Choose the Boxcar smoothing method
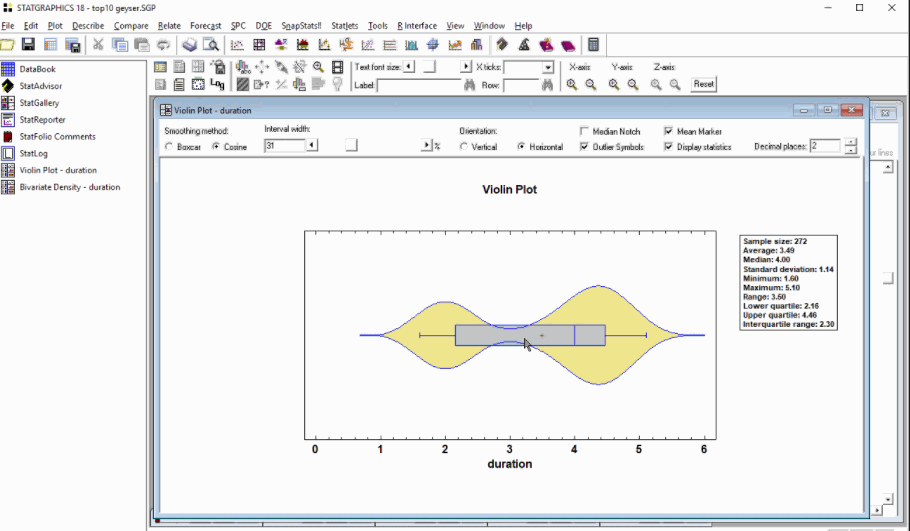This screenshot has height=531, width=910. click(168, 147)
